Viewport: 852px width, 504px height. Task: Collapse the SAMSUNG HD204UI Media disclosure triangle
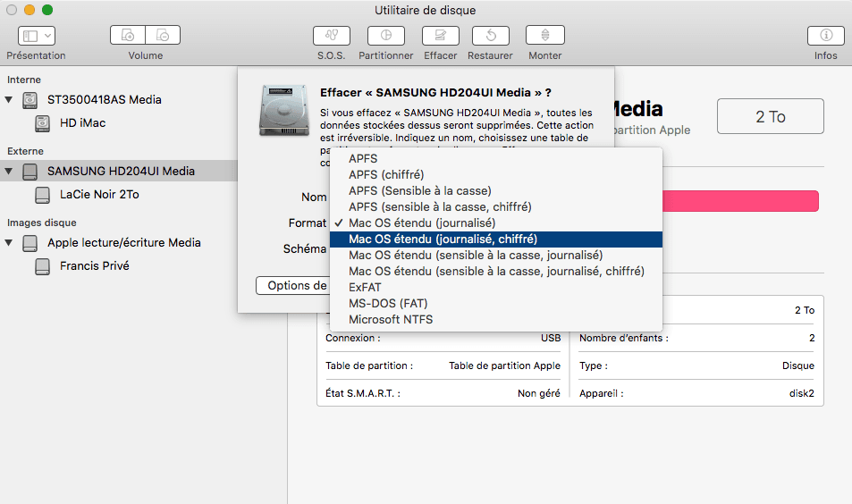point(9,171)
